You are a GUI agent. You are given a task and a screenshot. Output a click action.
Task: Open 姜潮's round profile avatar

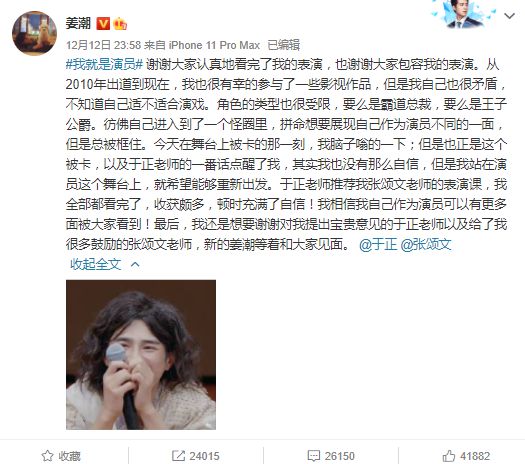pyautogui.click(x=34, y=33)
